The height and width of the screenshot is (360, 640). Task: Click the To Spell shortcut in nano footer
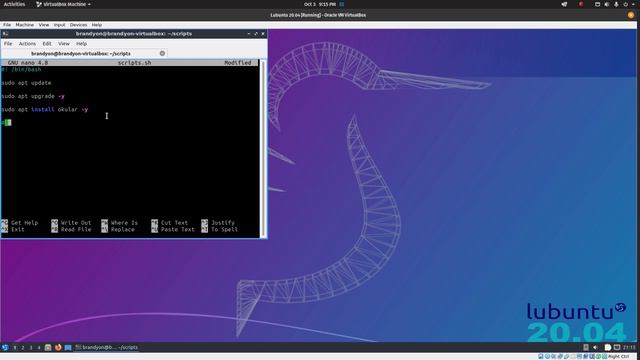pos(220,230)
